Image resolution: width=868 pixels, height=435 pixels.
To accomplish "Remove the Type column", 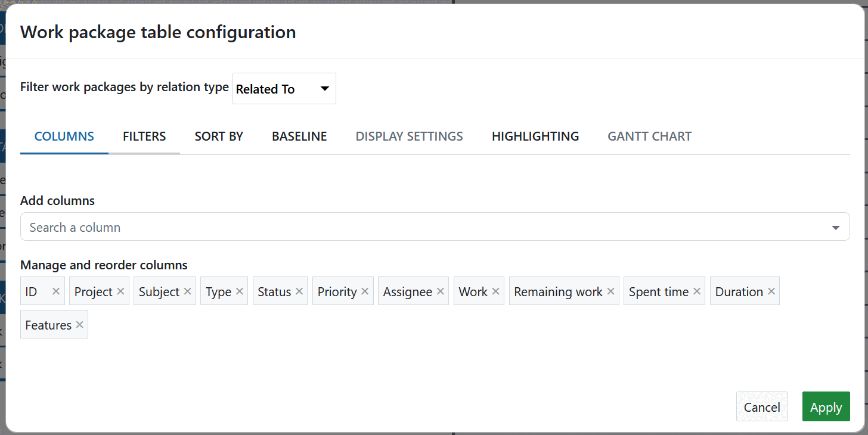I will coord(241,291).
